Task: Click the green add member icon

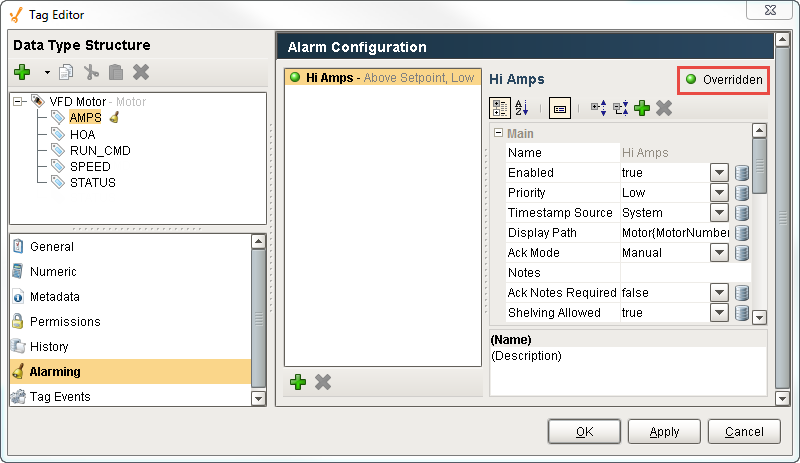Action: 22,72
